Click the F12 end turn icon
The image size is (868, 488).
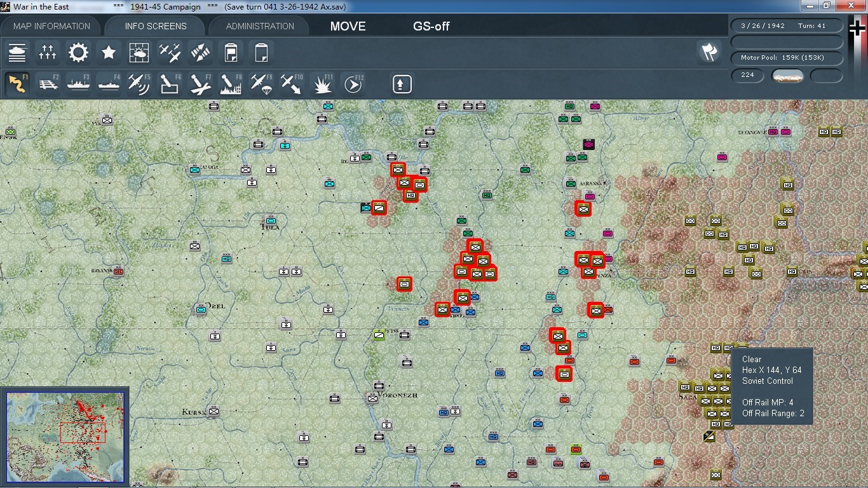(353, 84)
